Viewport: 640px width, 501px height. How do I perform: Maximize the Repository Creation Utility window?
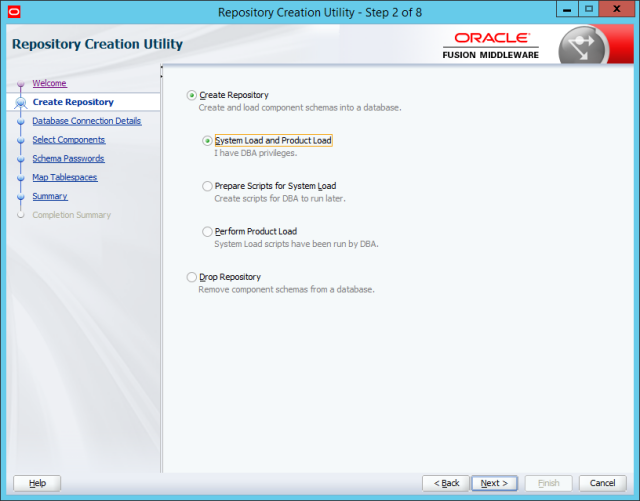(589, 9)
